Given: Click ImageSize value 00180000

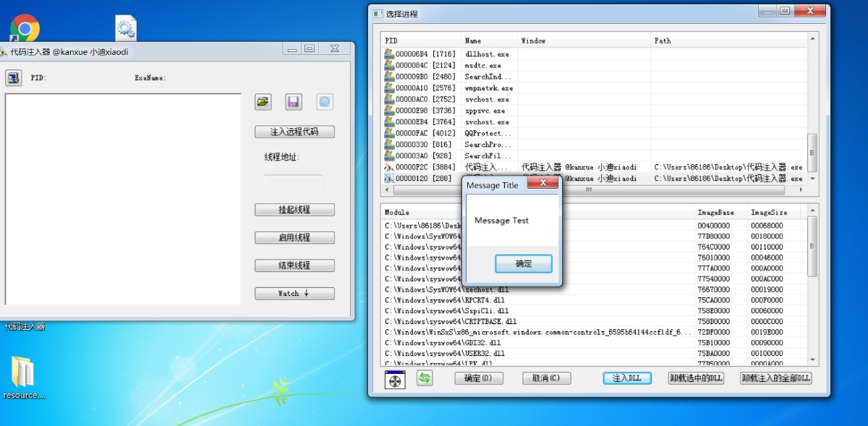Looking at the screenshot, I should [x=767, y=237].
